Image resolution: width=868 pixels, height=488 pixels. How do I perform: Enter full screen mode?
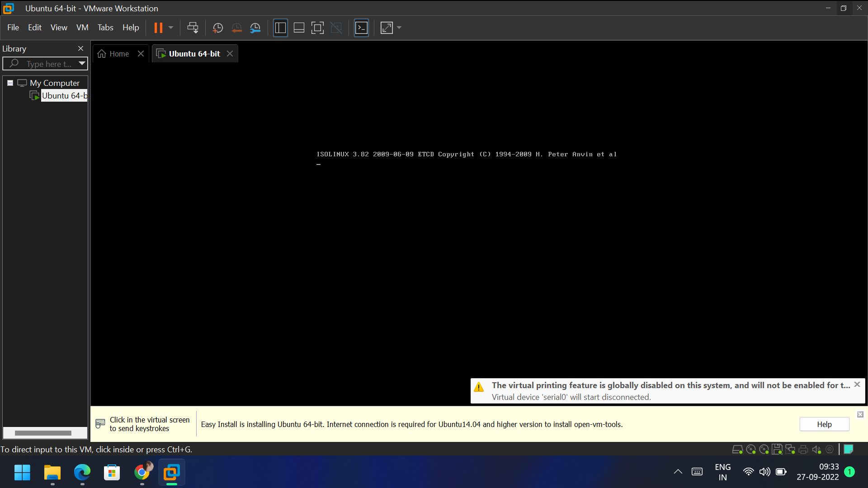(x=317, y=28)
